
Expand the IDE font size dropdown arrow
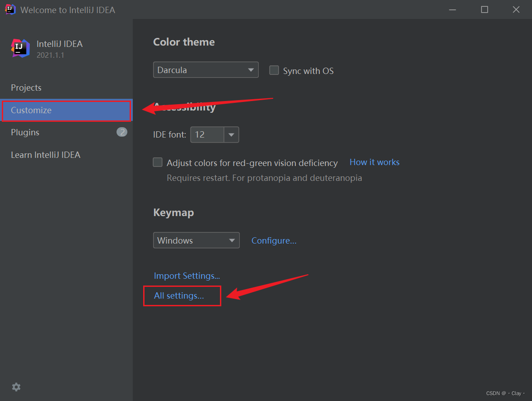tap(231, 134)
